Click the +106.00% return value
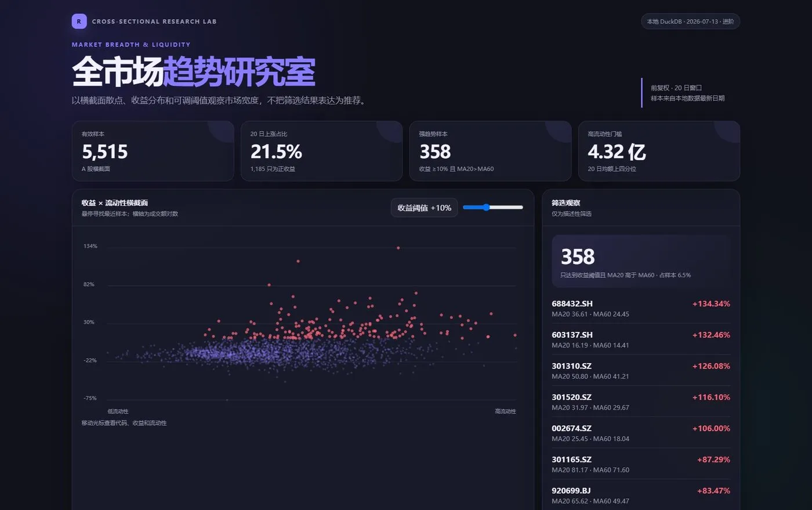This screenshot has width=812, height=510. [x=711, y=428]
